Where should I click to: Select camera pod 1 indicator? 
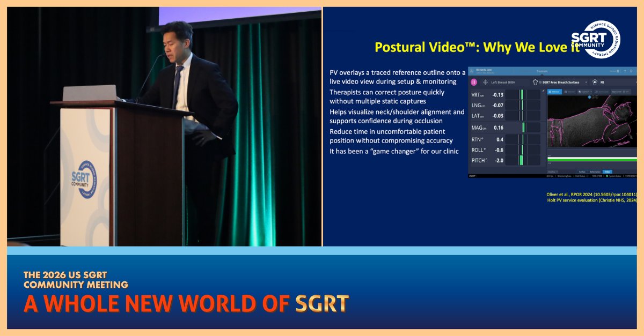pos(589,97)
